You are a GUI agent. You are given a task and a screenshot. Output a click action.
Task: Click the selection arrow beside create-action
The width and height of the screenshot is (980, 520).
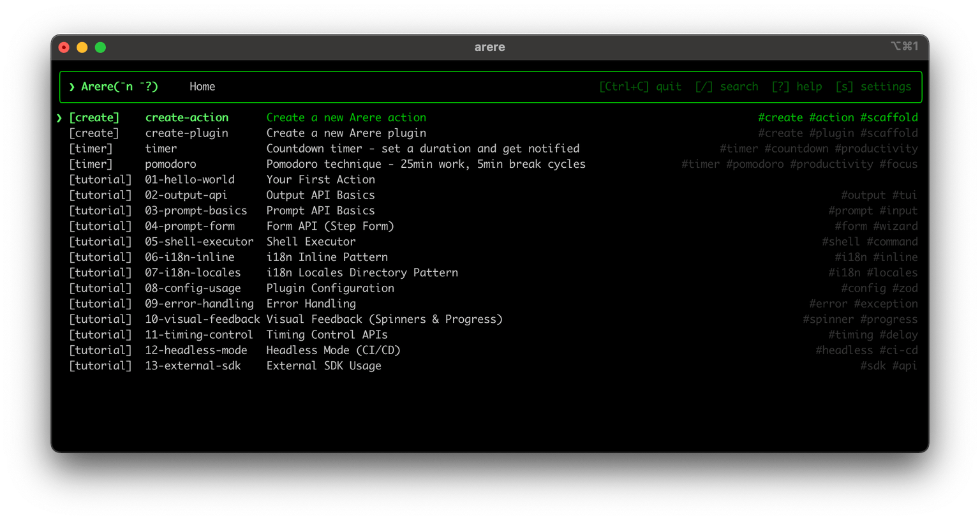click(x=59, y=118)
